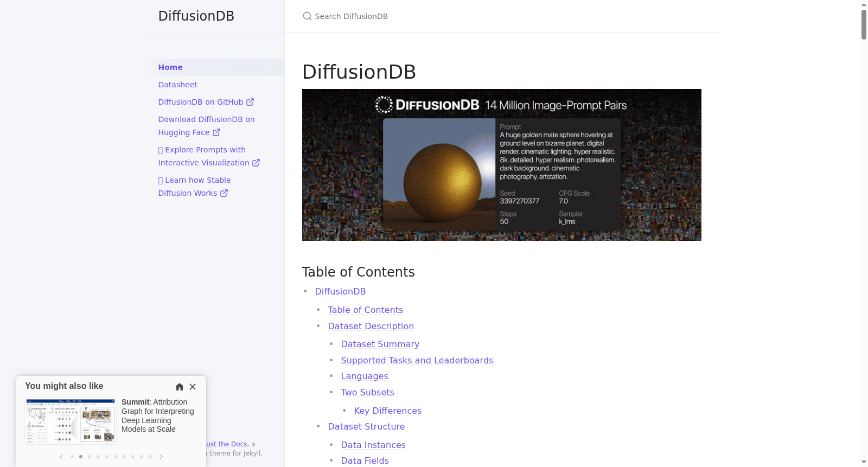This screenshot has width=868, height=467.
Task: Open the Data Fields link
Action: [x=365, y=461]
